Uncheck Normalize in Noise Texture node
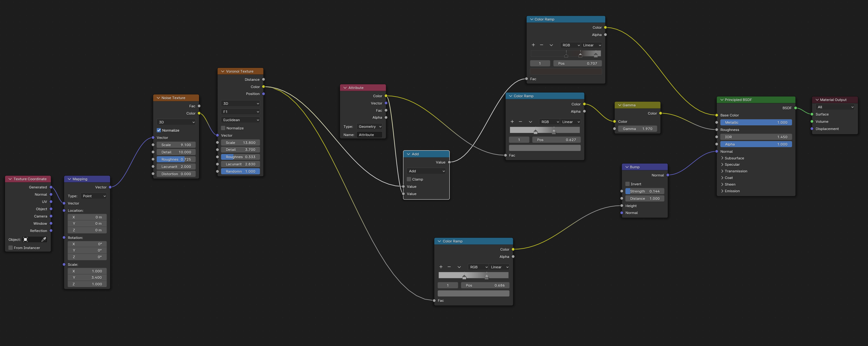This screenshot has height=346, width=868. tap(159, 130)
